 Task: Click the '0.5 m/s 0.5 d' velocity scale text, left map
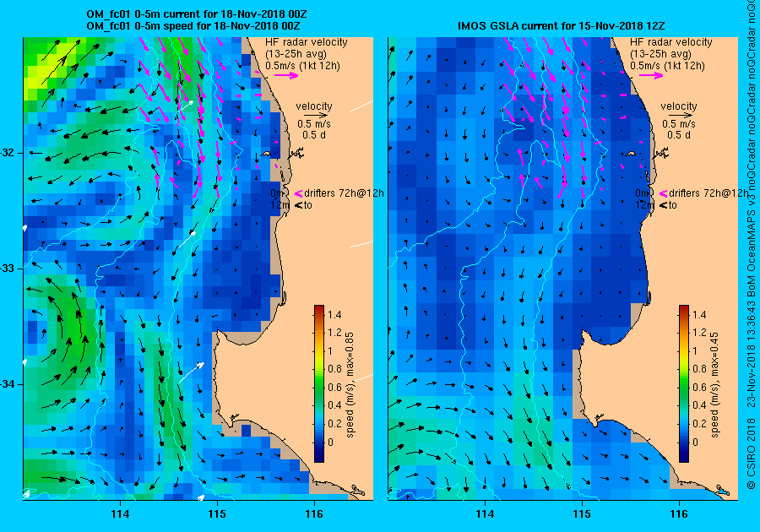tap(314, 129)
